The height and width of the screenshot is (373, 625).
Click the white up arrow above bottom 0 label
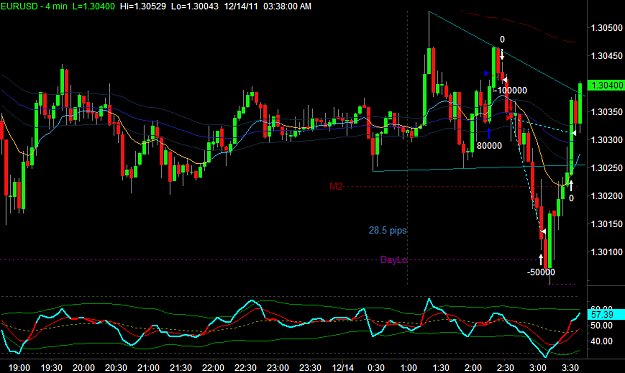point(571,186)
